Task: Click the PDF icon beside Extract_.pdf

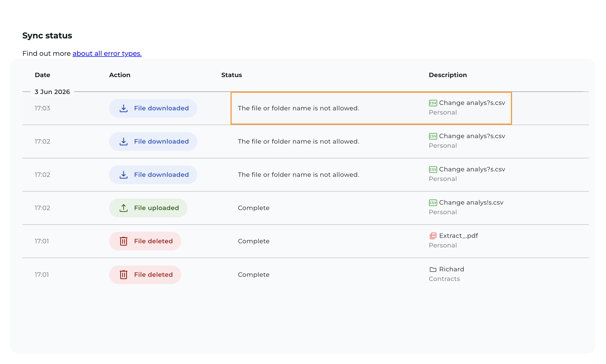Action: [433, 236]
